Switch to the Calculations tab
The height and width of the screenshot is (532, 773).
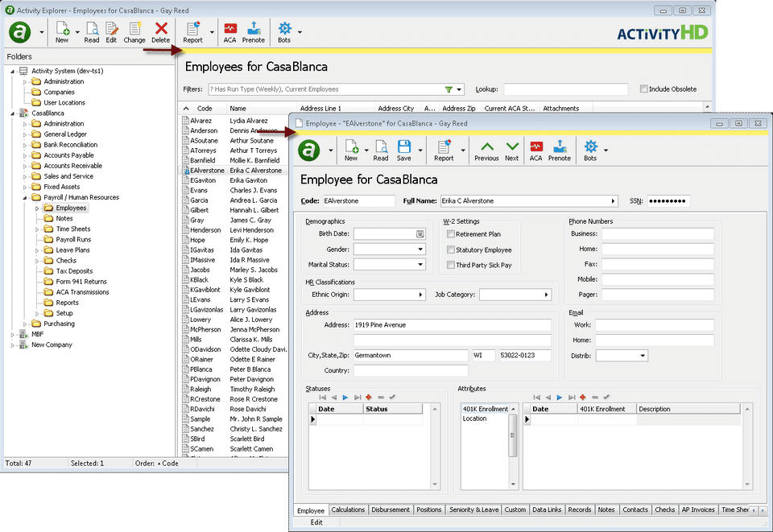click(348, 509)
